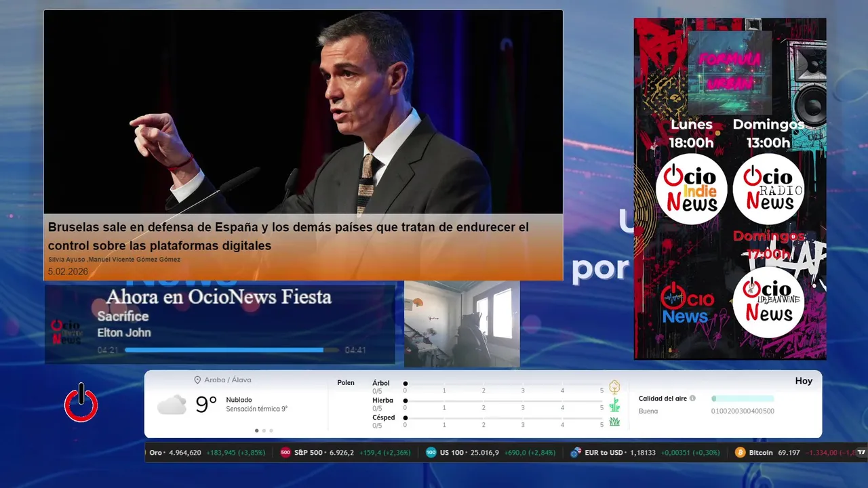868x488 pixels.
Task: Click the cloudy weather icon
Action: pyautogui.click(x=172, y=405)
